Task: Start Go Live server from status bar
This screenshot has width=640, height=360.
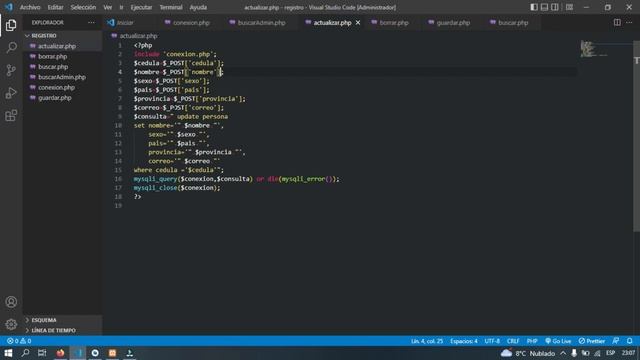Action: click(x=558, y=341)
